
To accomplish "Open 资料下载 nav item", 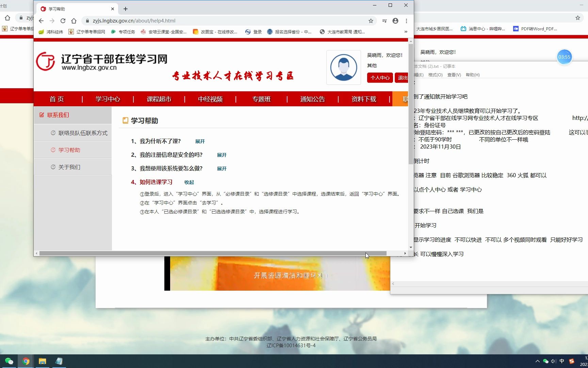I will pos(364,99).
